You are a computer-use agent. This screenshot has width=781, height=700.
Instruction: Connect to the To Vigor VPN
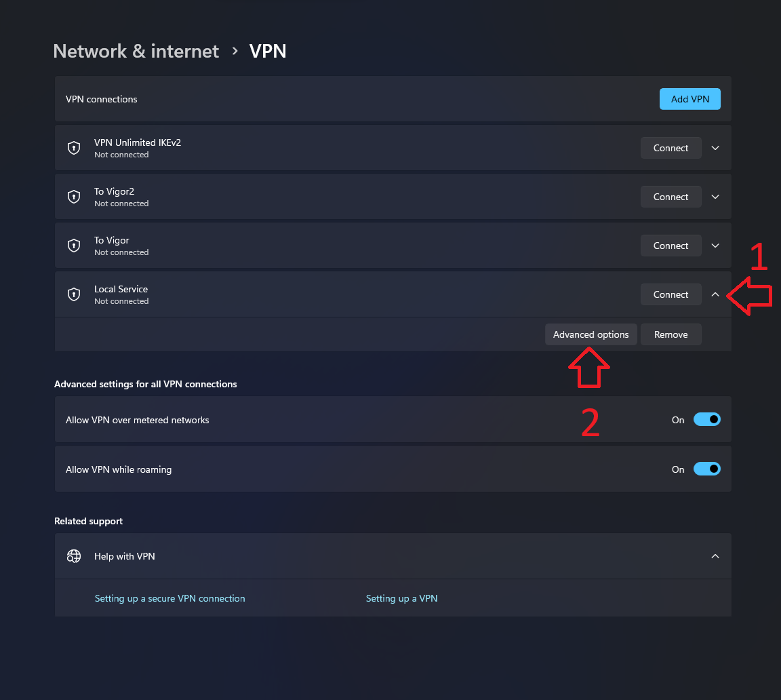click(x=670, y=245)
